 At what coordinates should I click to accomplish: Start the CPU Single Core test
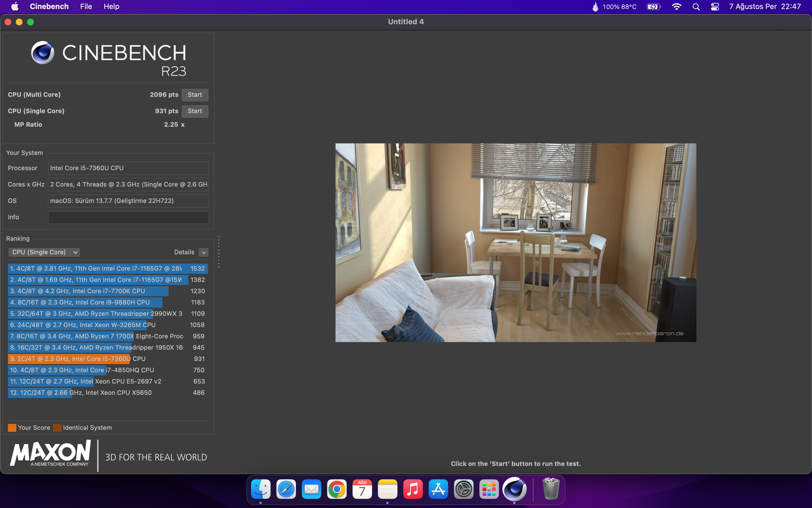(195, 111)
